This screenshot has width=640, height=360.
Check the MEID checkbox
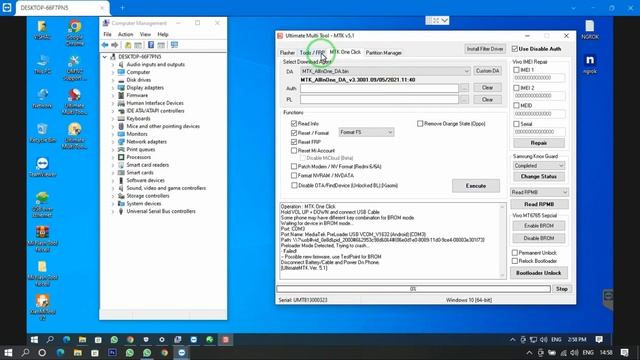[516, 105]
